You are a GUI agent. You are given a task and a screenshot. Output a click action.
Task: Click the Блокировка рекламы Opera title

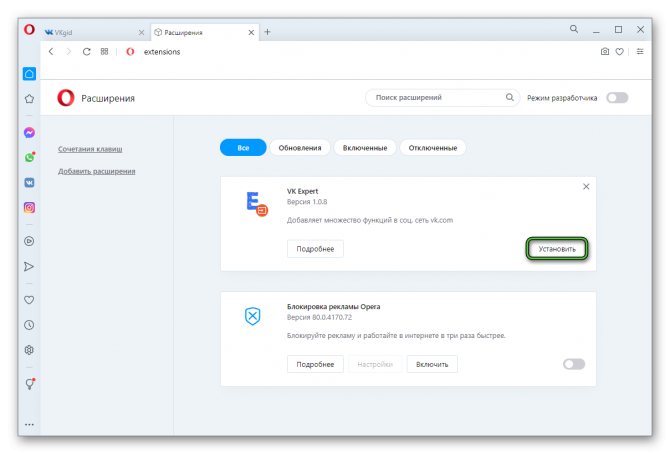coord(333,307)
